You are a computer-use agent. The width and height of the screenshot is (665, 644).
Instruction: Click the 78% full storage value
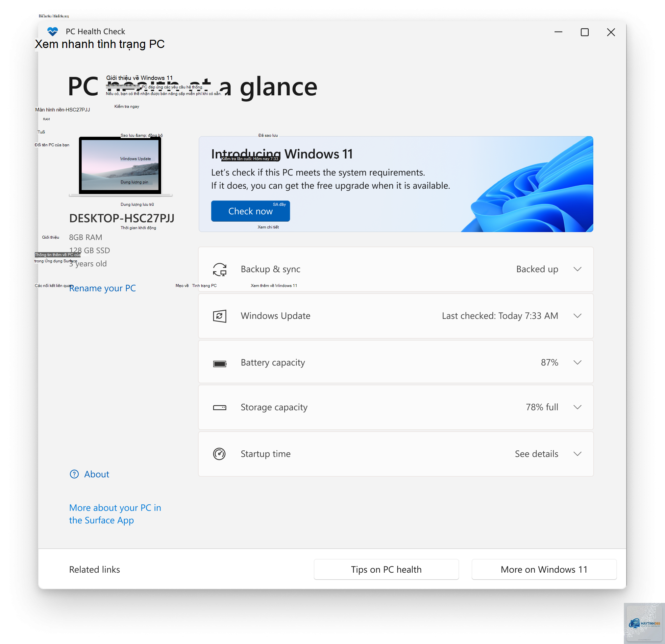point(542,407)
